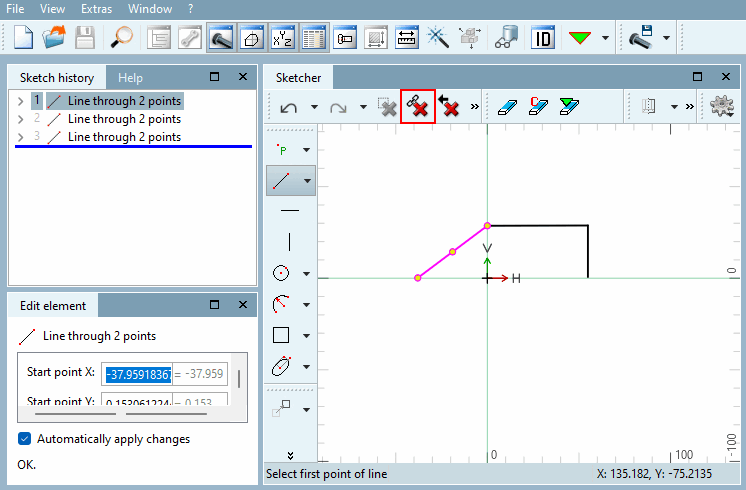Open the Window menu

(150, 9)
